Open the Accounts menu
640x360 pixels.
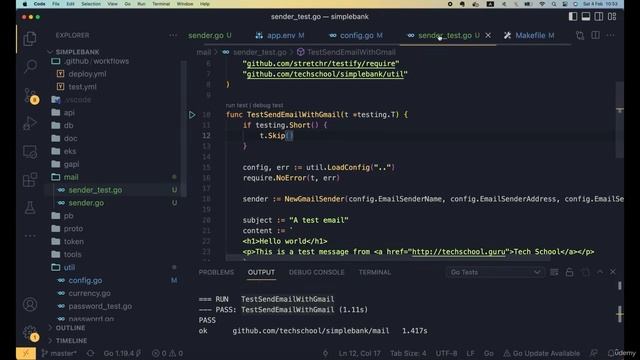[30, 304]
